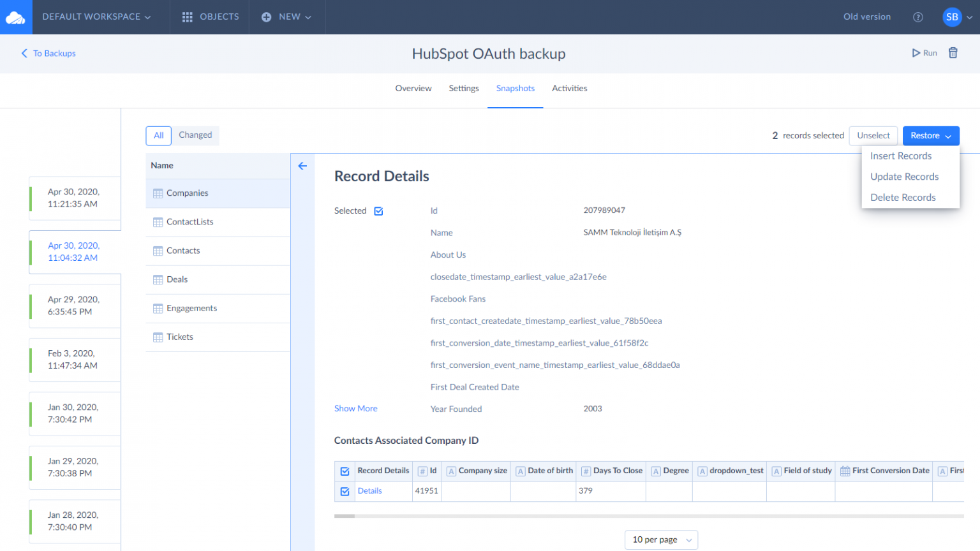This screenshot has width=980, height=551.
Task: Uncheck the checkbox for row 41951
Action: click(345, 491)
